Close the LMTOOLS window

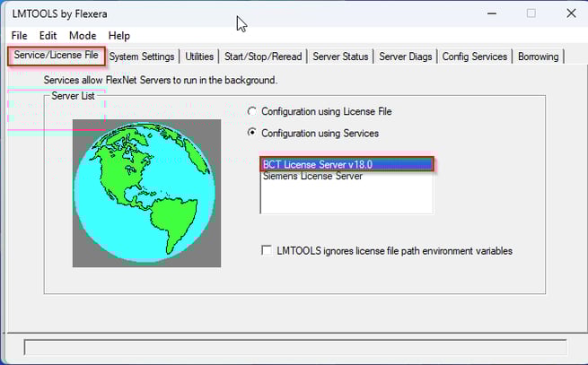point(571,13)
